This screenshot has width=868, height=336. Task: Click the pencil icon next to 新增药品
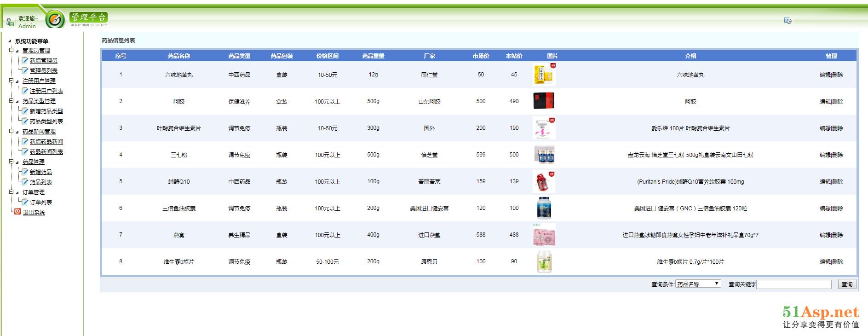coord(25,172)
